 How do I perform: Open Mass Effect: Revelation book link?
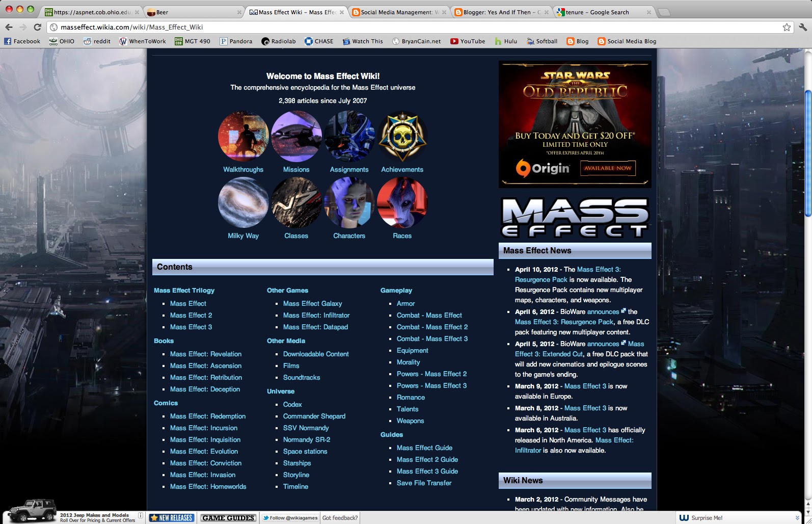[x=206, y=354]
